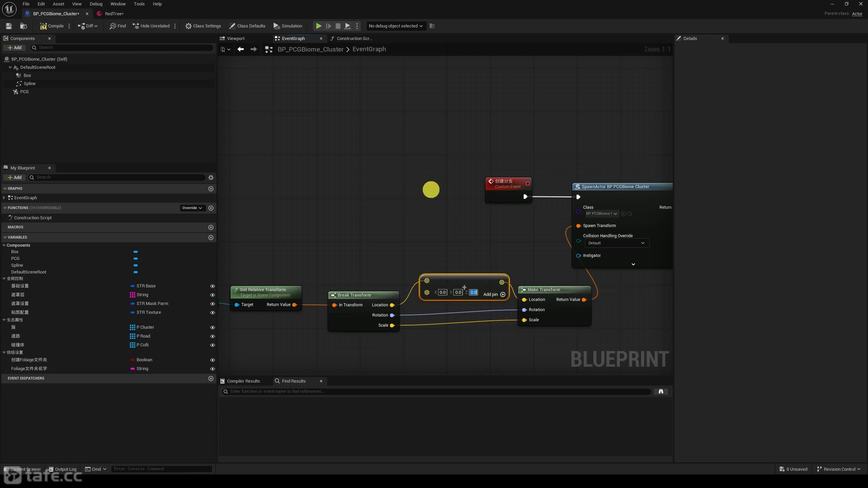Open Class Settings in the toolbar
The image size is (868, 488).
click(203, 26)
